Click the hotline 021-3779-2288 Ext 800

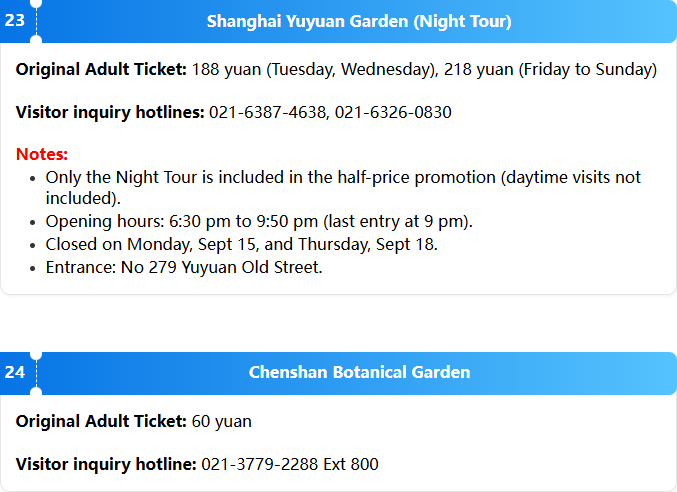click(x=290, y=464)
